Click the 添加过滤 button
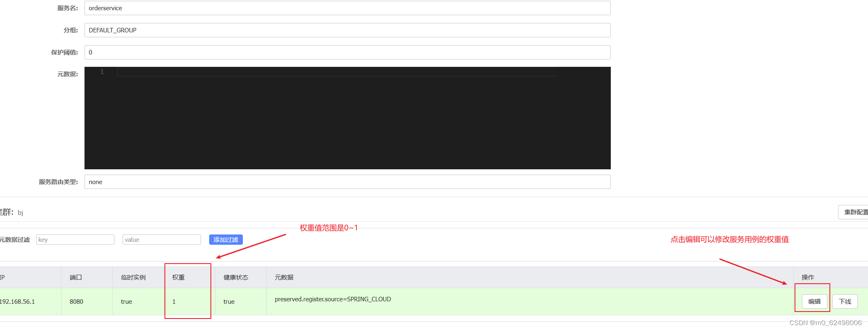The width and height of the screenshot is (868, 330). pyautogui.click(x=226, y=240)
